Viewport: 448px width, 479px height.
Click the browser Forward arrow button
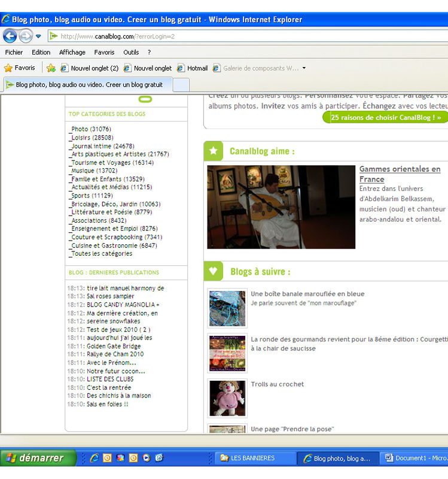(26, 36)
